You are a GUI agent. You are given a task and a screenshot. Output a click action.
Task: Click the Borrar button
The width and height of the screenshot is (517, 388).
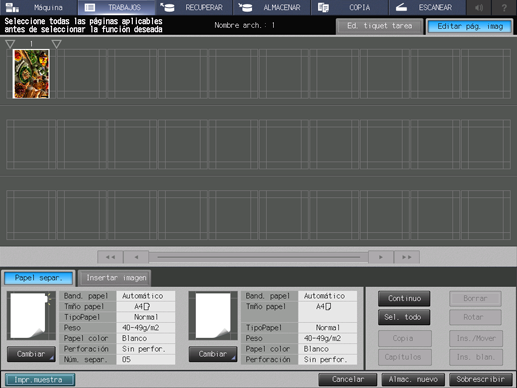pos(475,298)
